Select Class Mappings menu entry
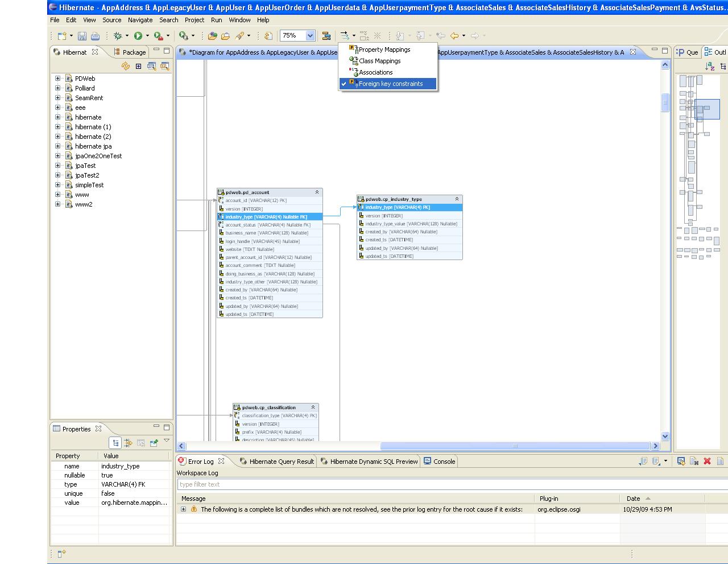 pyautogui.click(x=379, y=61)
